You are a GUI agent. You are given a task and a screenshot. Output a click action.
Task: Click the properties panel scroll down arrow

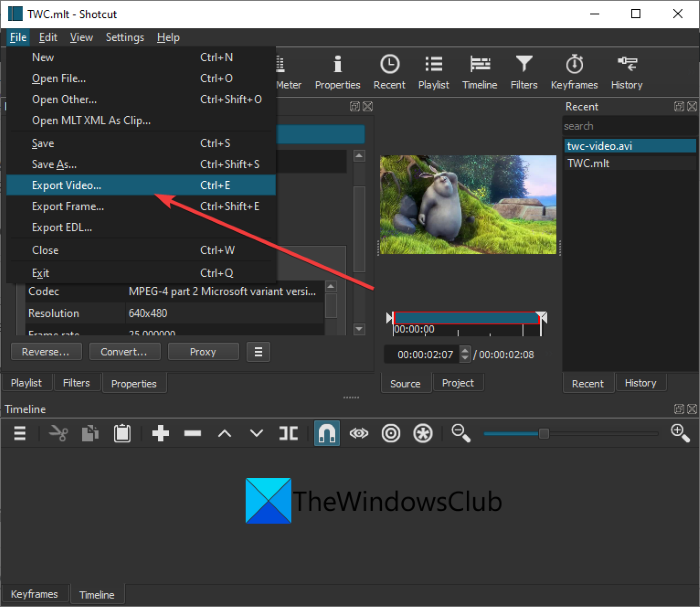point(359,329)
